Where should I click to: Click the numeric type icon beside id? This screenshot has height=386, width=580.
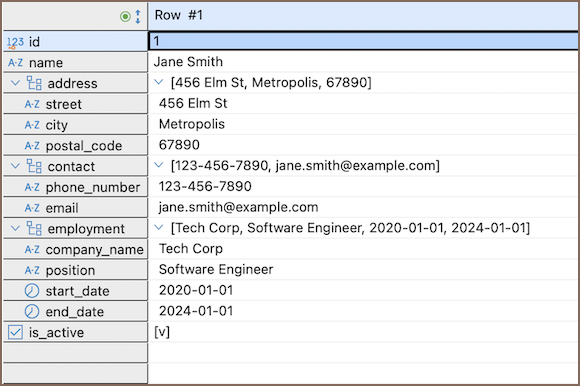coord(16,43)
